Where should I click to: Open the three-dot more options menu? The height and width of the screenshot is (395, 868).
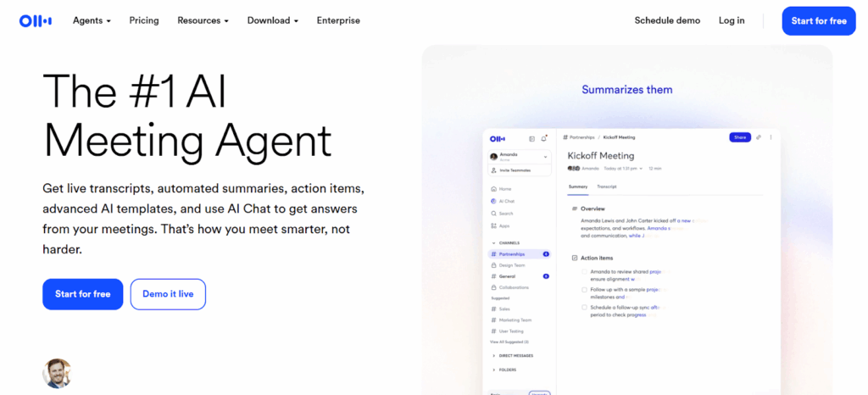click(x=771, y=137)
